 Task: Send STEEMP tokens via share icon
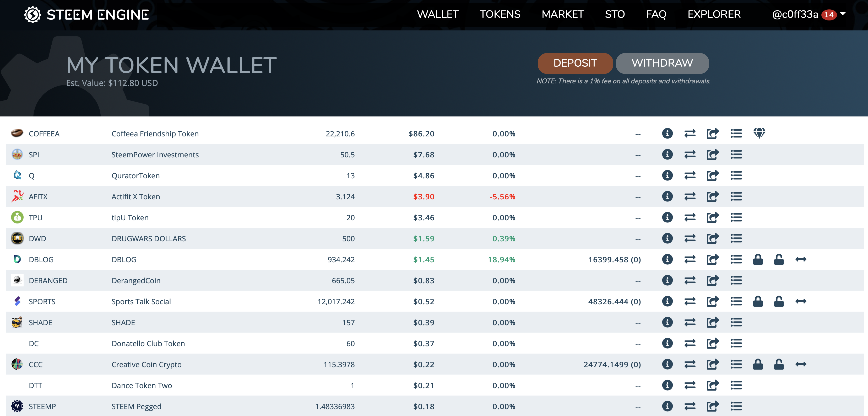pos(713,406)
